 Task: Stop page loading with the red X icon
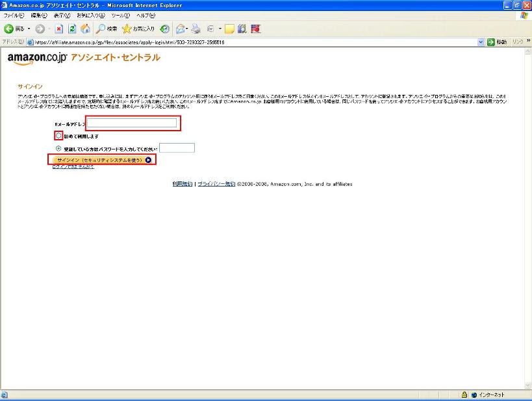click(x=58, y=29)
